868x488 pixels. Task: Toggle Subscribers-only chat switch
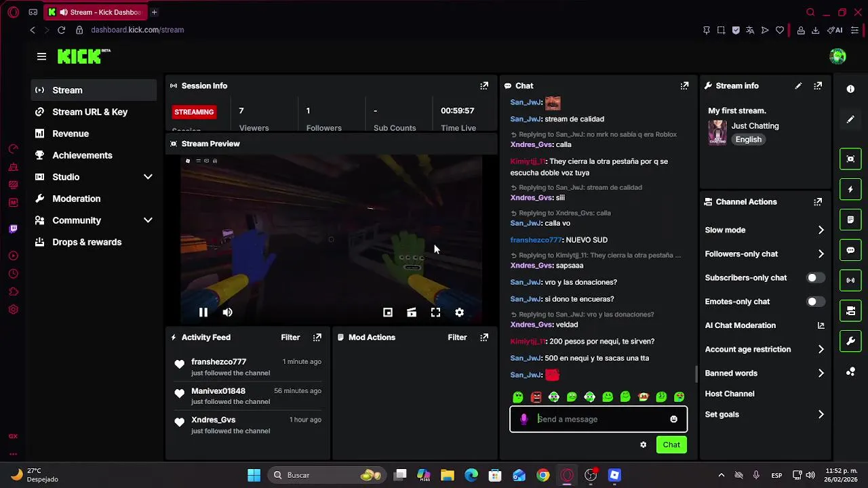[x=815, y=278]
